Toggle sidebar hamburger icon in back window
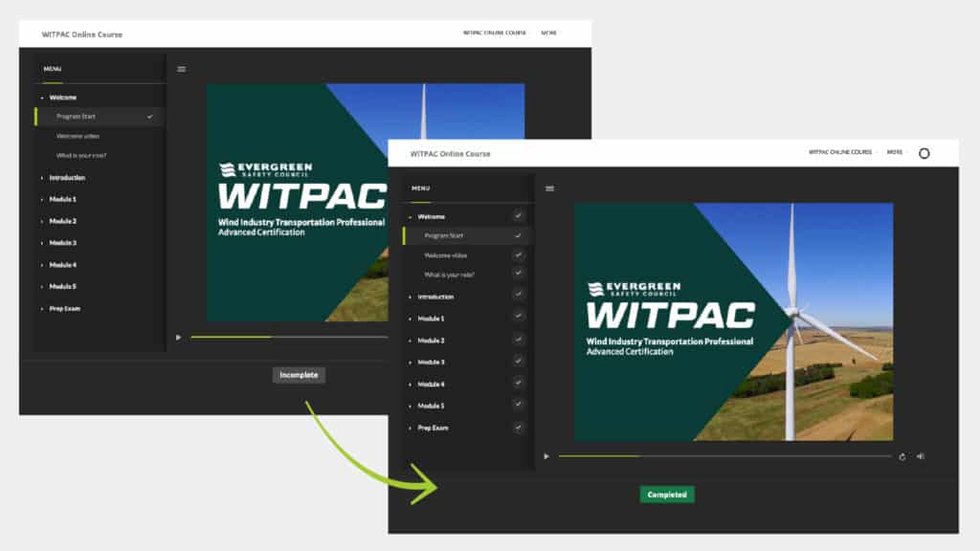 click(x=181, y=69)
